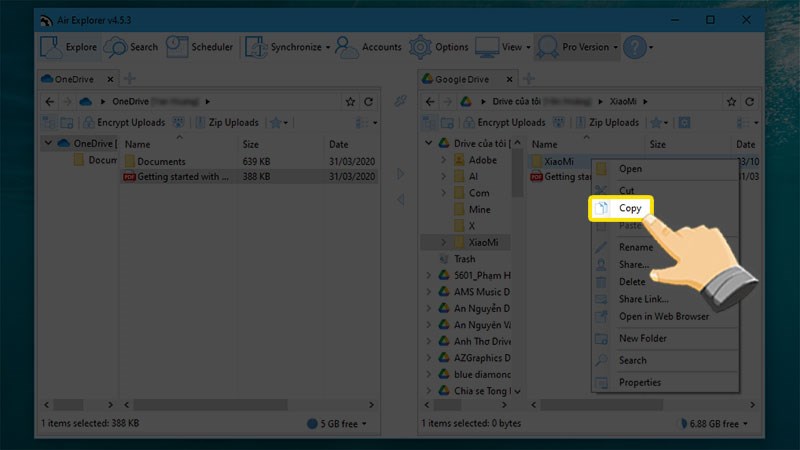Click the View toolbar button
This screenshot has width=800, height=450.
(x=498, y=47)
